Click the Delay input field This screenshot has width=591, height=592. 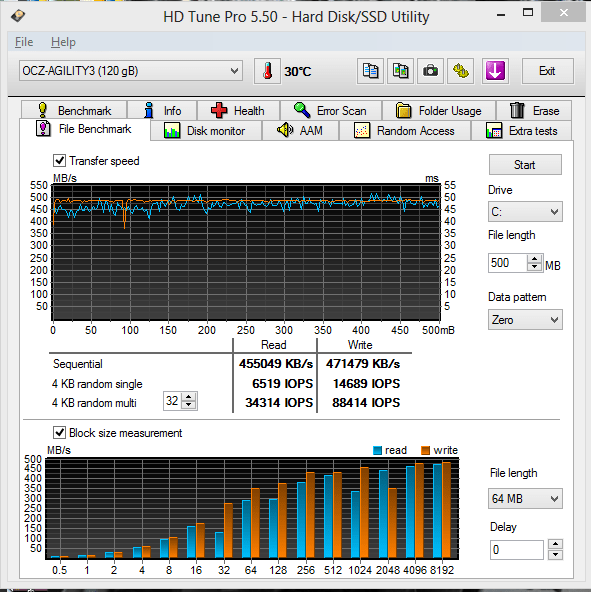pyautogui.click(x=516, y=550)
